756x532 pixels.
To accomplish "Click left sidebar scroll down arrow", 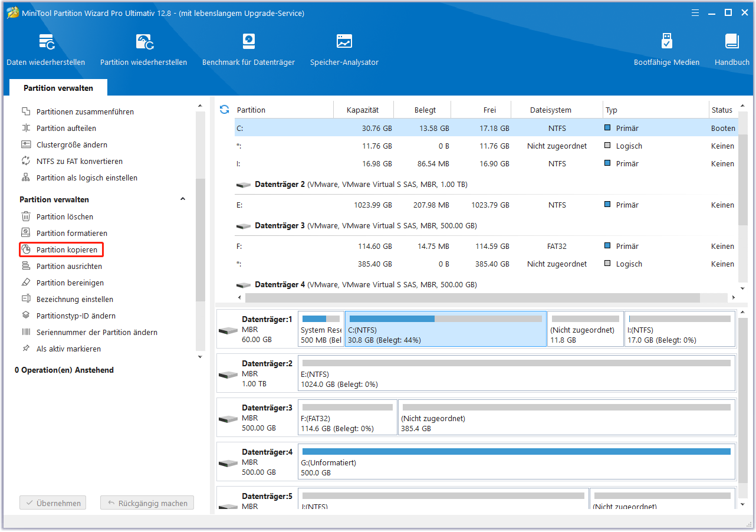I will click(200, 357).
